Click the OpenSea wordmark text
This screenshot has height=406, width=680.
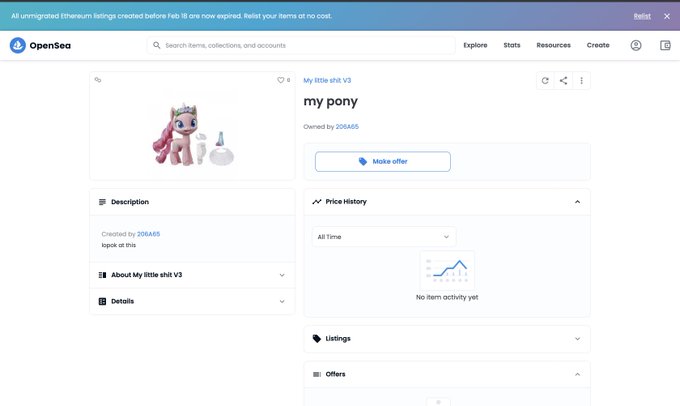point(50,46)
